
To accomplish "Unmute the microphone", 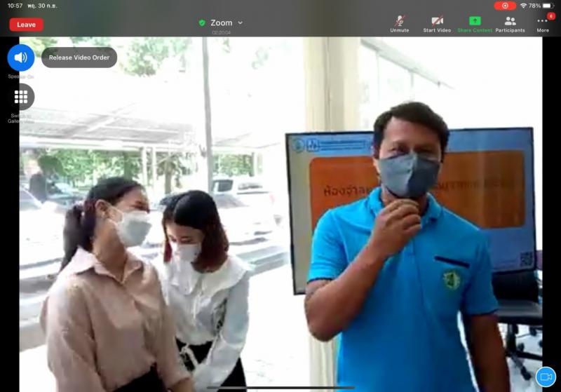I will 400,25.
